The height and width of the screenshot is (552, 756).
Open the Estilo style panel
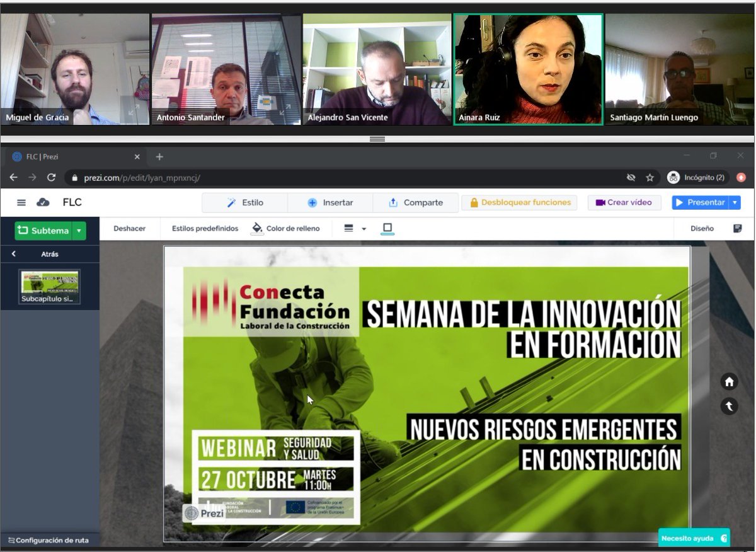[x=245, y=202]
